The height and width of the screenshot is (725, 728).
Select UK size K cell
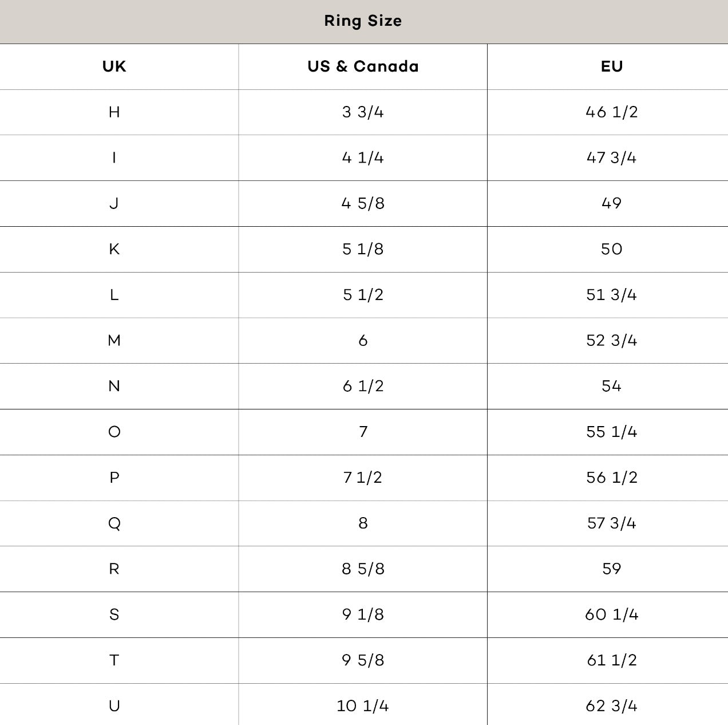tap(114, 249)
